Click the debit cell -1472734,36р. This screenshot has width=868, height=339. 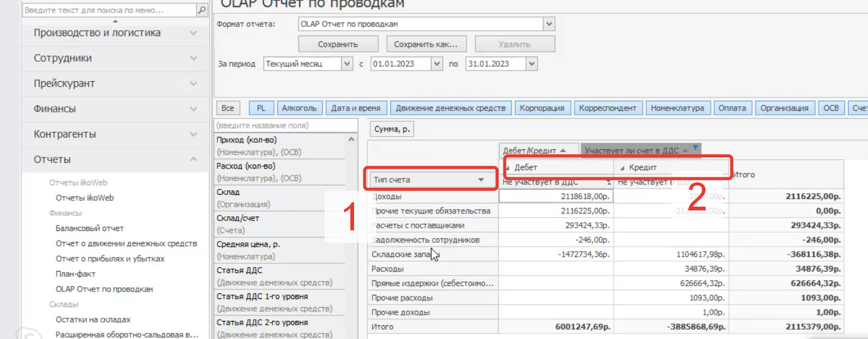[556, 254]
